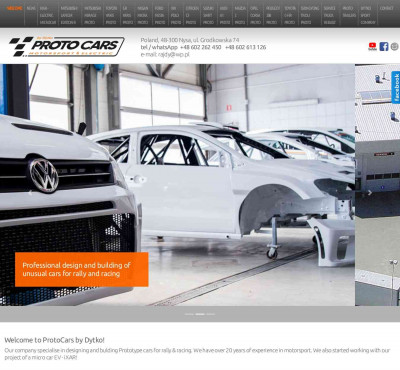
Task: Open Nissan Micra Proto menu item
Action: pos(143,15)
